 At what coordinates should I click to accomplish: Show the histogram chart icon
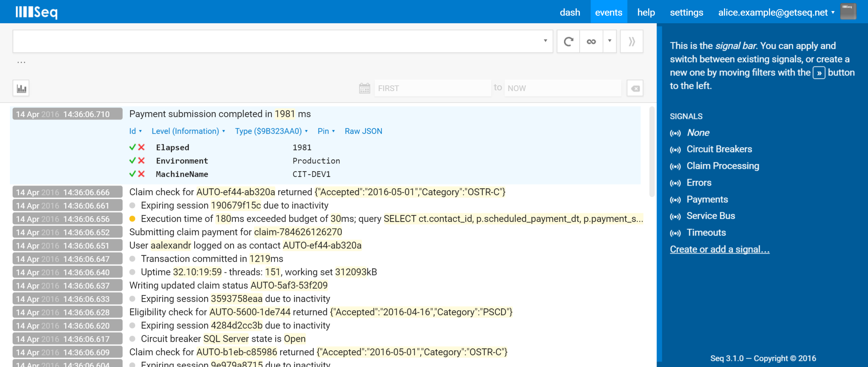pos(21,88)
